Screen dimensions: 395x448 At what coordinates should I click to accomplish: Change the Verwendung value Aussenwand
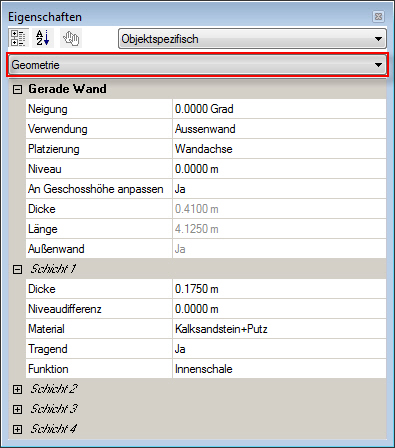tap(279, 129)
